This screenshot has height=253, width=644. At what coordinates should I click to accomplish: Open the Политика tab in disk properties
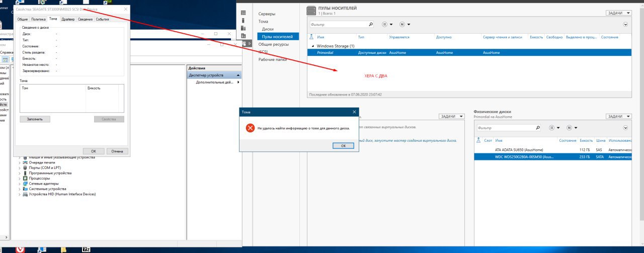click(38, 19)
